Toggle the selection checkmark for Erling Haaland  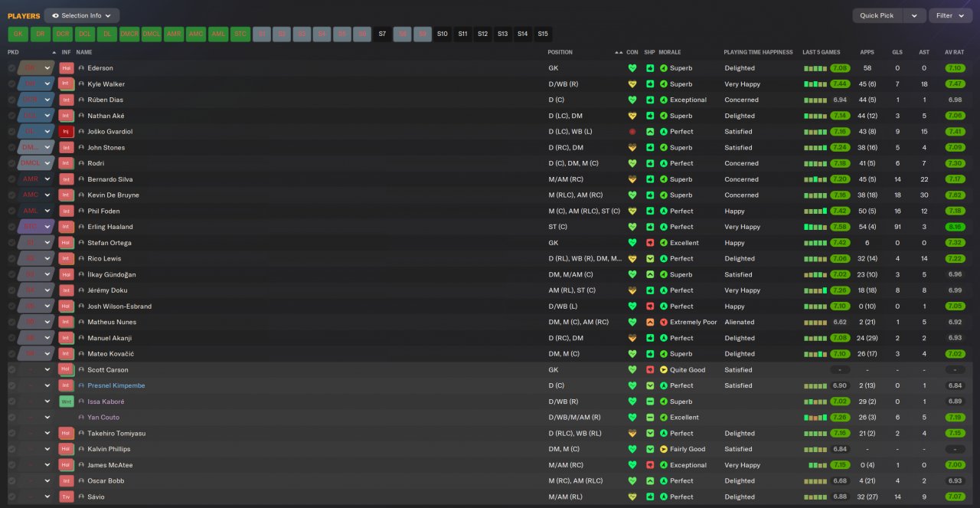pos(11,227)
